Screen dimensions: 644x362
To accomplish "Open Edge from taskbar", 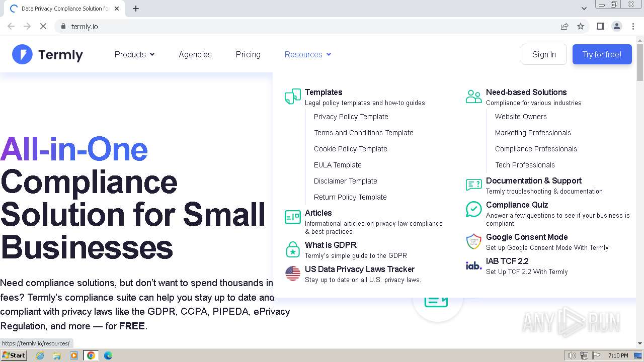I will [x=108, y=355].
